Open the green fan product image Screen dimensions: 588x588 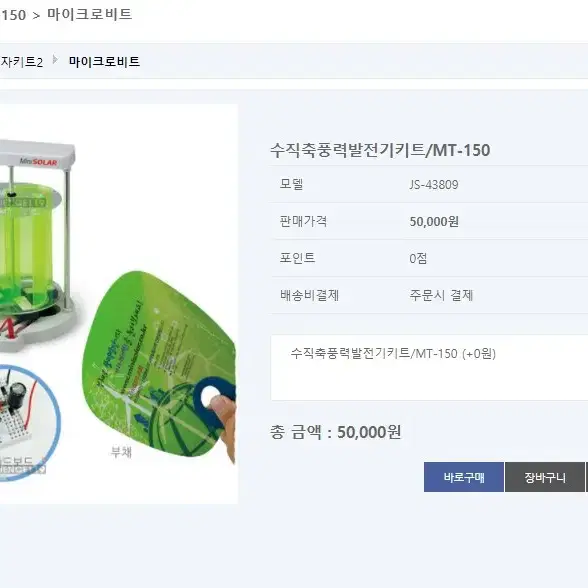pos(159,364)
